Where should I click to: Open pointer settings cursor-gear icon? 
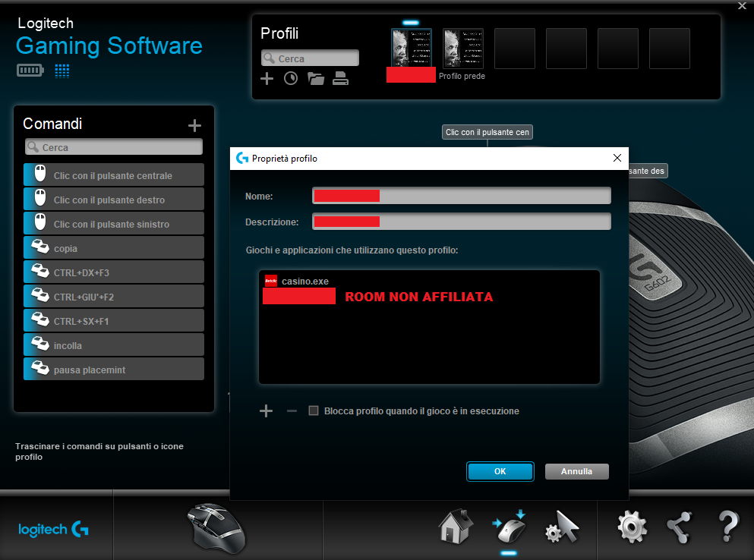(x=562, y=527)
